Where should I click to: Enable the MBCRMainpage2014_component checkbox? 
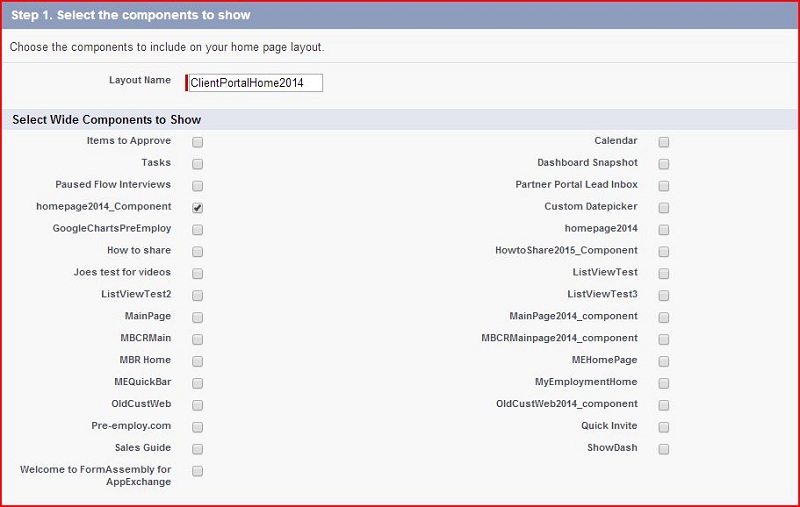(664, 339)
